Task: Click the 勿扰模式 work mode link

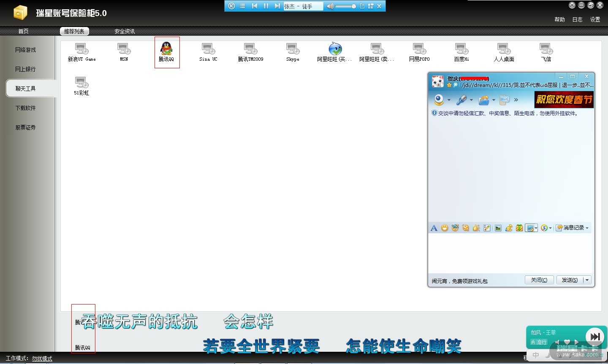Action: [x=42, y=359]
